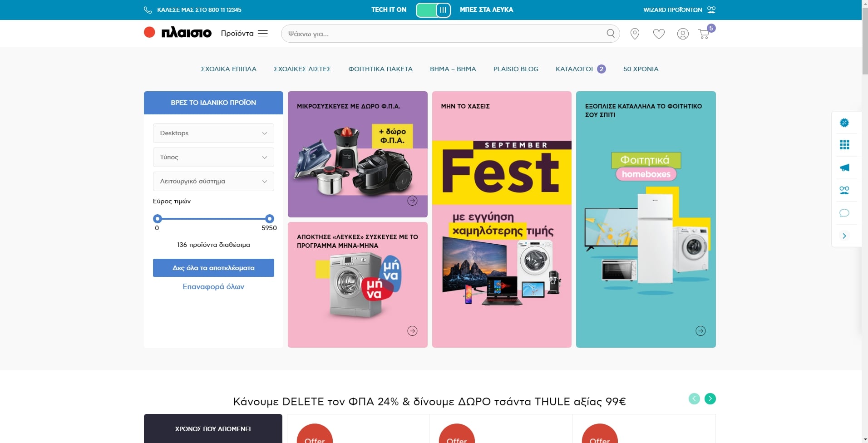Image resolution: width=868 pixels, height=443 pixels.
Task: Click the ΧΡΟΝΟΣ ΠΟΥ ΑΠΟΜΕΝΕΙ panel
Action: point(213,428)
